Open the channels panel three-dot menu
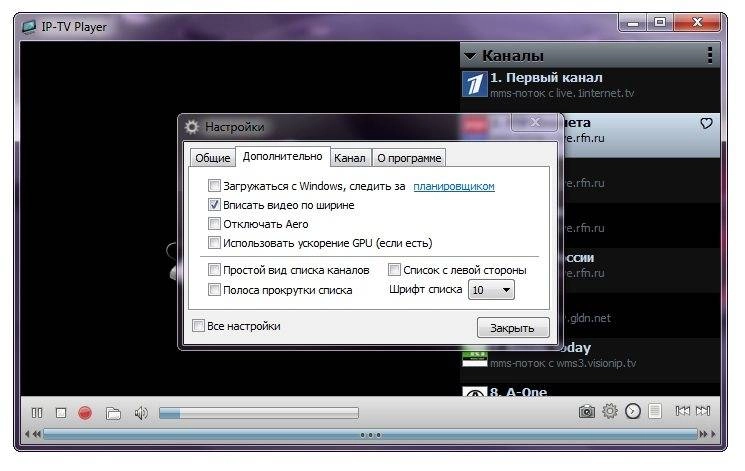Screen dimensions: 745x471 pos(710,55)
